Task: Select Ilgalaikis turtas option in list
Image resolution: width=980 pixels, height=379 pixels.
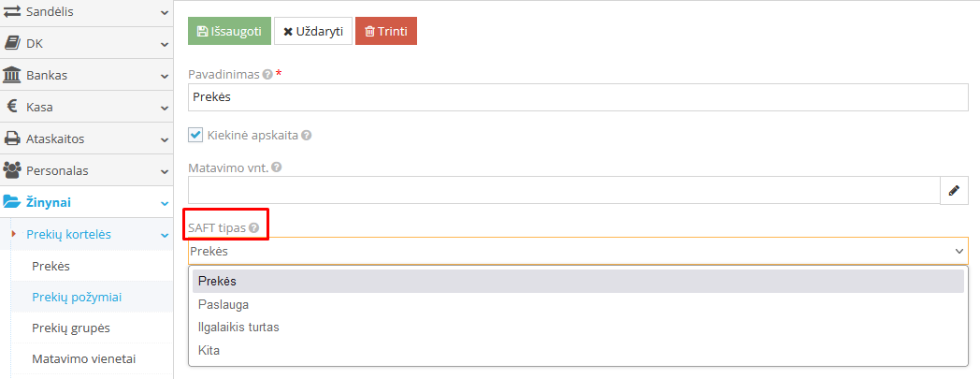Action: tap(238, 328)
